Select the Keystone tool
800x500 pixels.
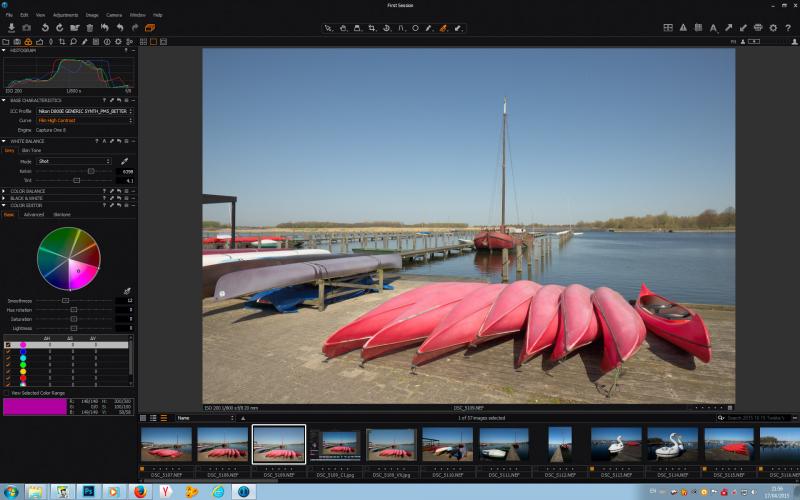[402, 28]
